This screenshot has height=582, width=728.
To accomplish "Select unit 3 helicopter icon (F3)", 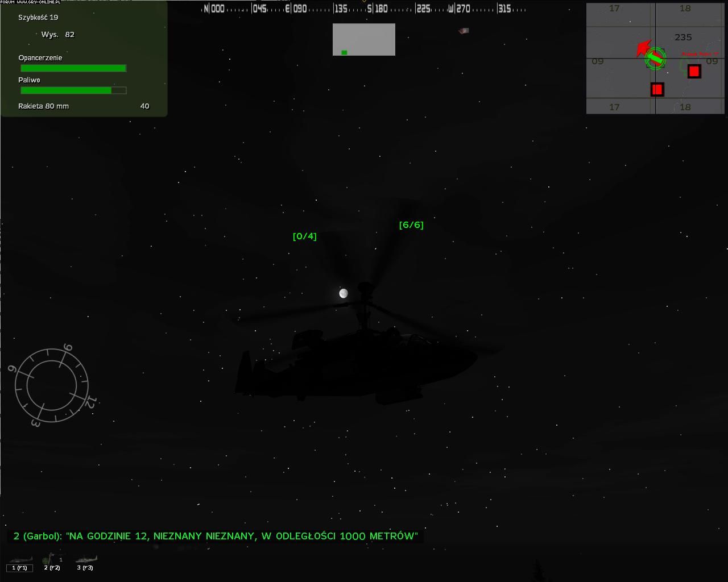I will click(85, 560).
